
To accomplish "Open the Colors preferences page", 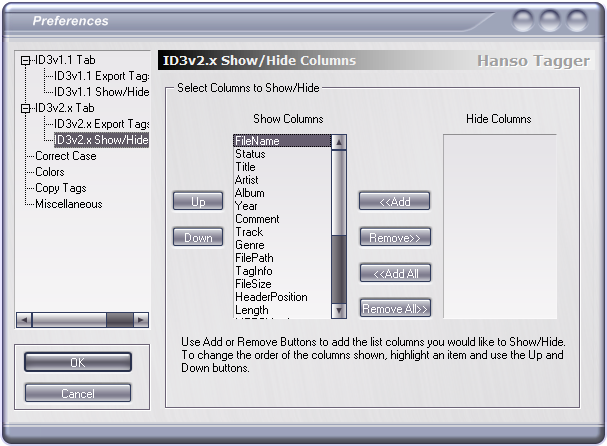I will click(x=50, y=172).
